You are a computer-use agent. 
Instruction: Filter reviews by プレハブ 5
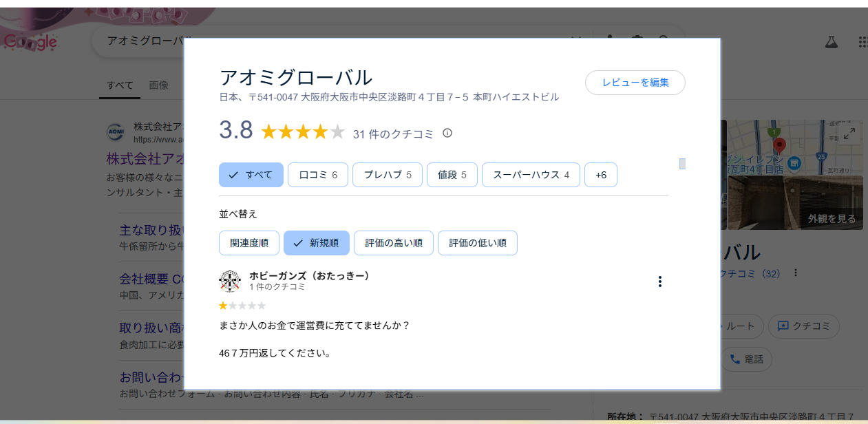pos(388,175)
